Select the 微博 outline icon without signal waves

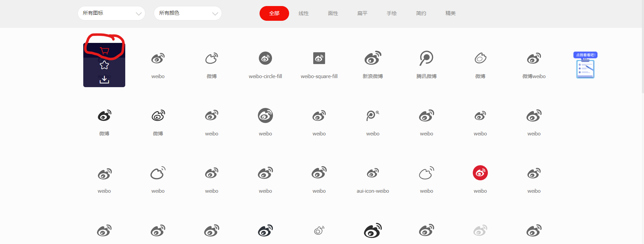coord(480,58)
